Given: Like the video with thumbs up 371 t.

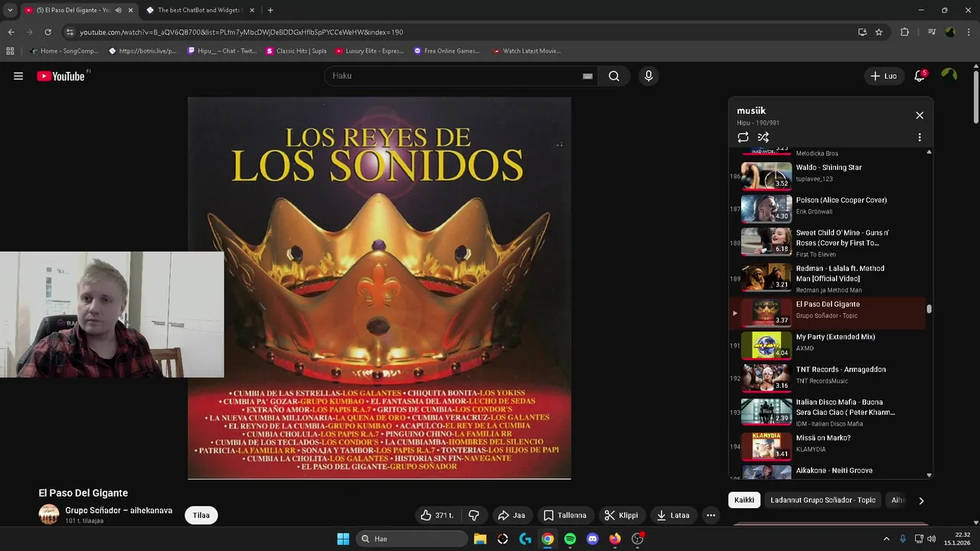Looking at the screenshot, I should [437, 515].
